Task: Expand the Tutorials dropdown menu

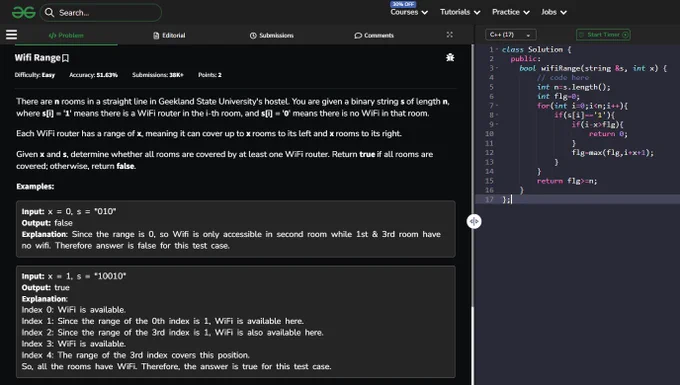Action: [x=460, y=12]
